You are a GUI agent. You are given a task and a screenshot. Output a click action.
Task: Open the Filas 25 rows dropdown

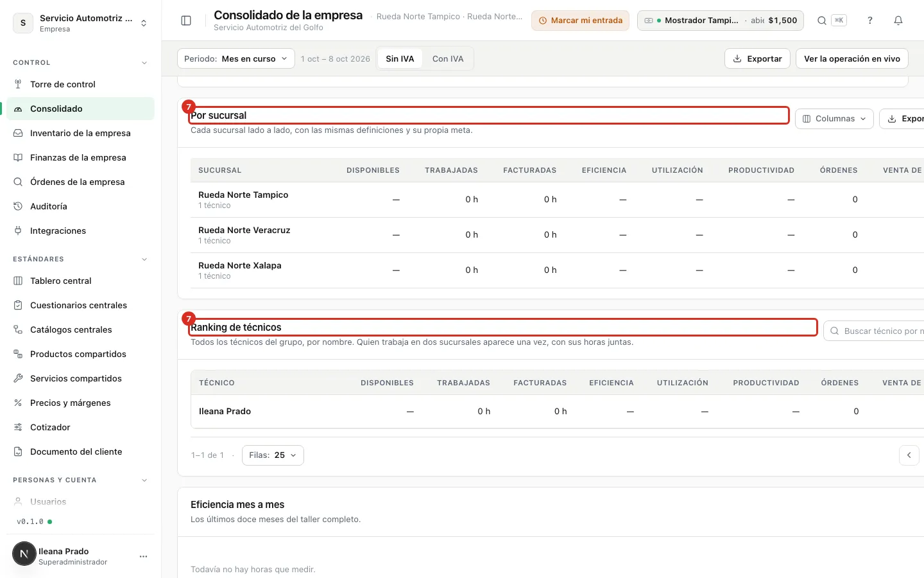(273, 455)
